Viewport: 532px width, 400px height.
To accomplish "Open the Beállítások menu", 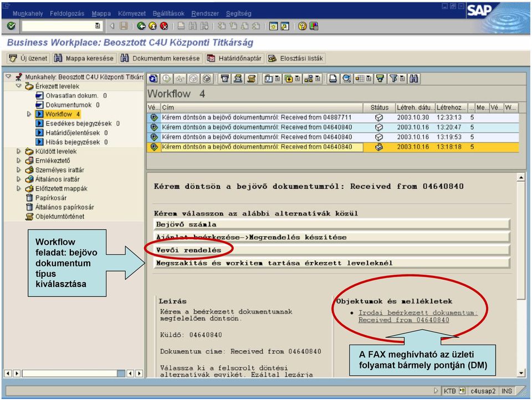I will (168, 13).
